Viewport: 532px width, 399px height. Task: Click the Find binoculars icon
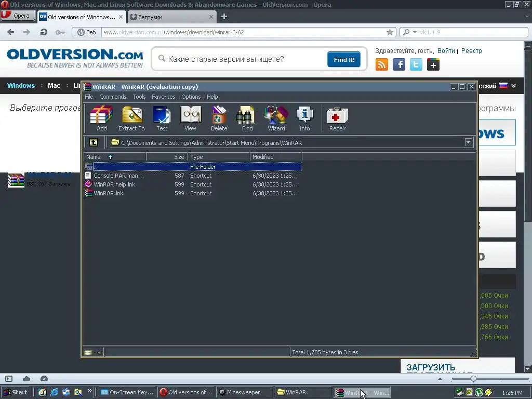pos(247,118)
